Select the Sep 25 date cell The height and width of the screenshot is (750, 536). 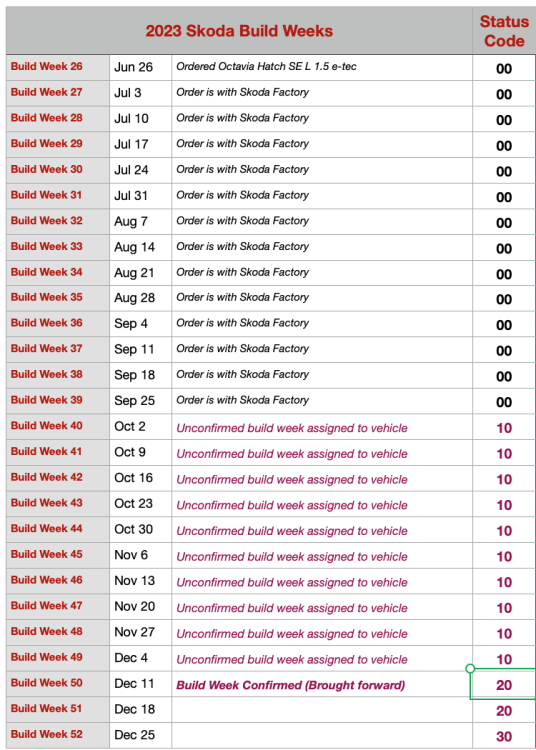pos(141,401)
